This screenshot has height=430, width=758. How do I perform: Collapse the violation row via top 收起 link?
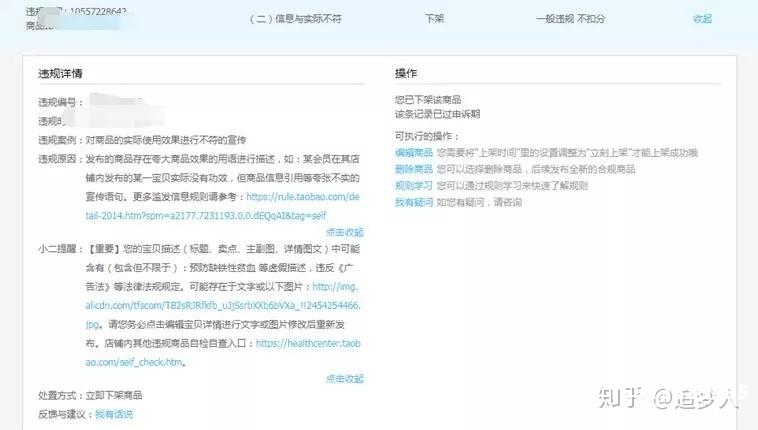[702, 19]
